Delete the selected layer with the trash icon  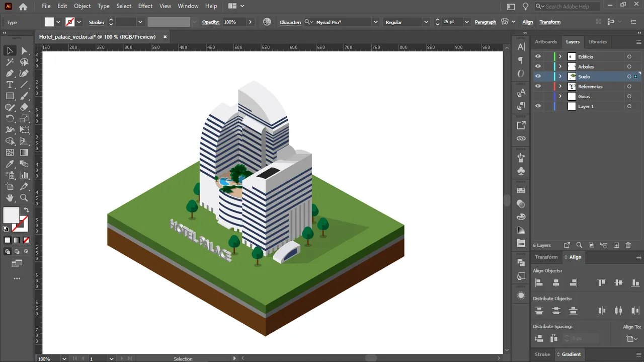click(628, 245)
